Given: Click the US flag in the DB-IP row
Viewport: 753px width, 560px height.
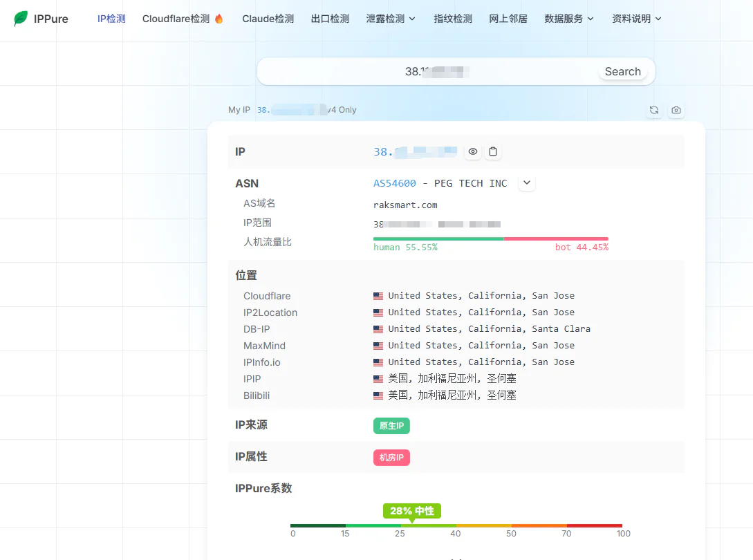Looking at the screenshot, I should point(378,329).
